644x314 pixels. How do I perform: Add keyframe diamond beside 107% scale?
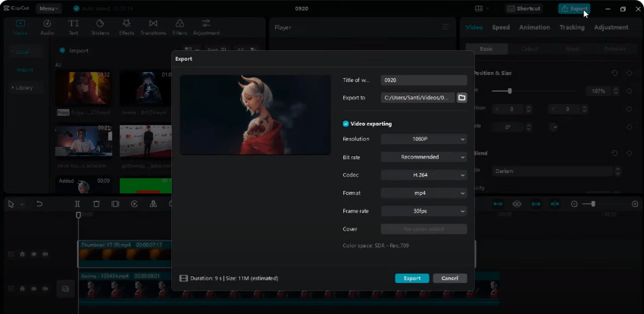pos(629,91)
